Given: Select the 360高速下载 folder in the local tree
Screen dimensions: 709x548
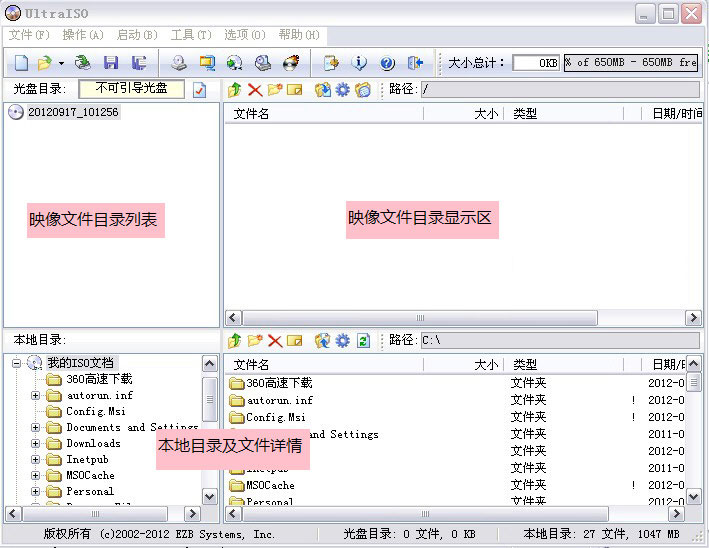Looking at the screenshot, I should coord(99,379).
